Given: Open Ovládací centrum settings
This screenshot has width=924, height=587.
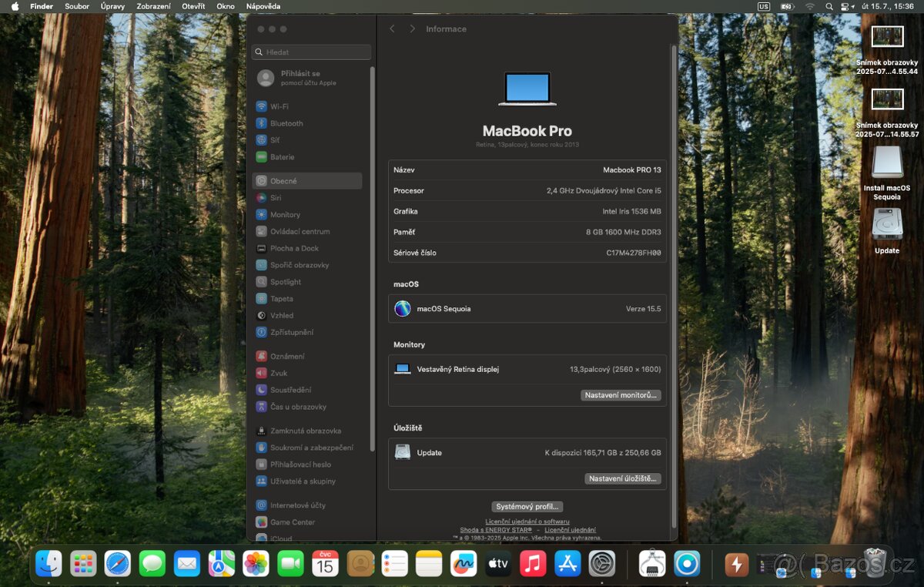Looking at the screenshot, I should 306,231.
